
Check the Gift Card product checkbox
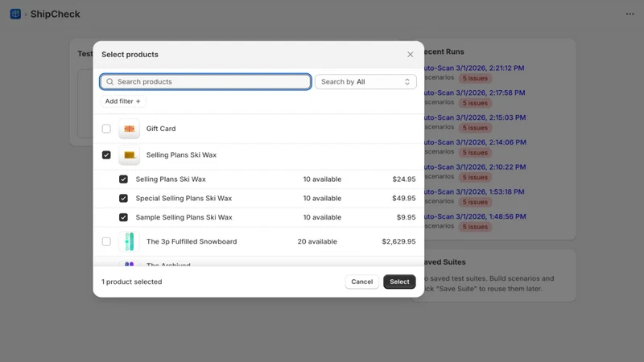pyautogui.click(x=106, y=129)
